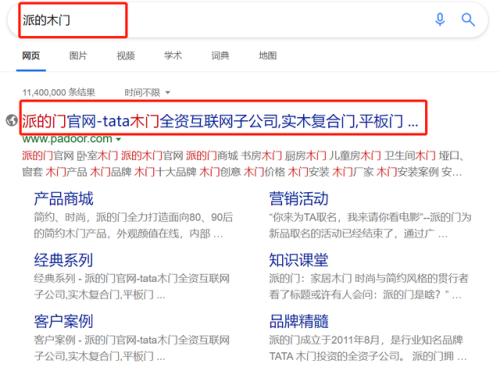Open the 品牌精髓 sitelink
The height and width of the screenshot is (378, 500).
pyautogui.click(x=299, y=321)
